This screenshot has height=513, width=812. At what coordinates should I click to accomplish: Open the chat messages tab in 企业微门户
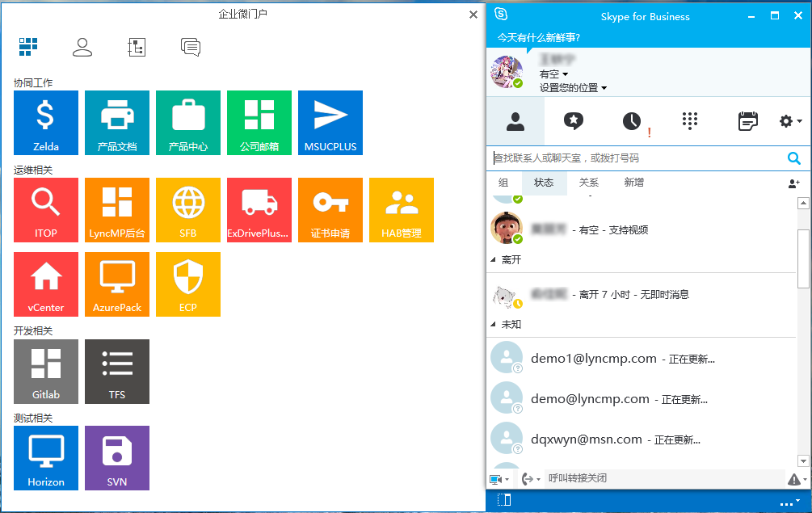(x=191, y=47)
